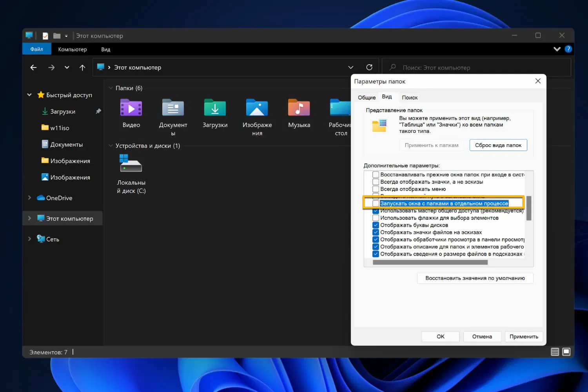Screen dimensions: 588x392
Task: Check Всегда отображать меню option
Action: (376, 189)
